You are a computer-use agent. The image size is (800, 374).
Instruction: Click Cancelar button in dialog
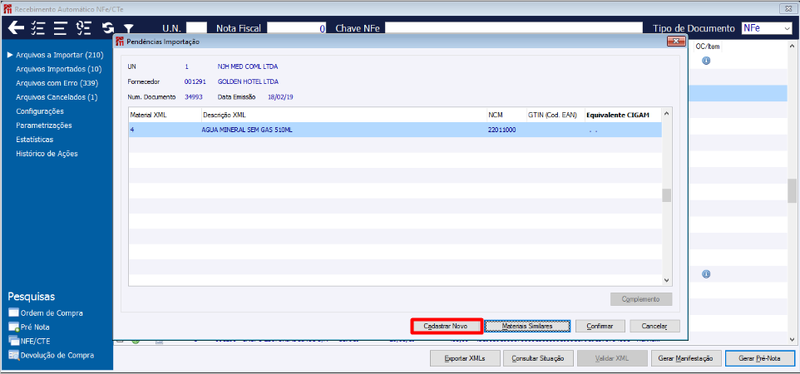click(655, 326)
